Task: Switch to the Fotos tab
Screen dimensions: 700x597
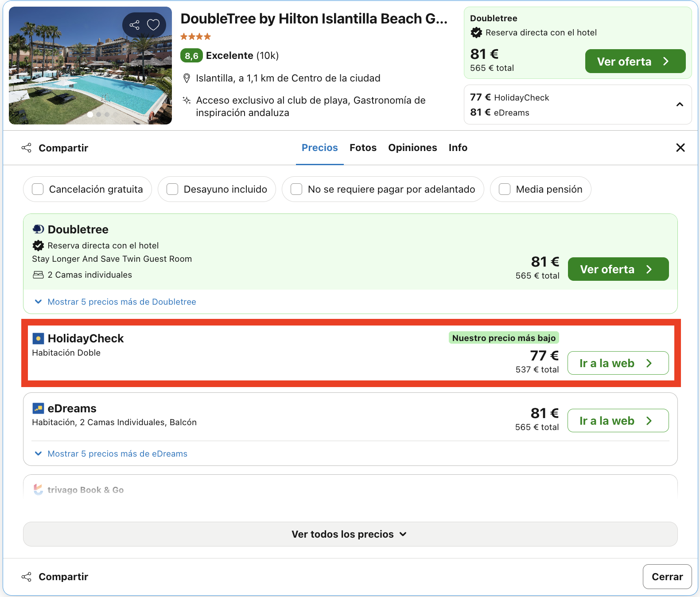Action: point(363,147)
